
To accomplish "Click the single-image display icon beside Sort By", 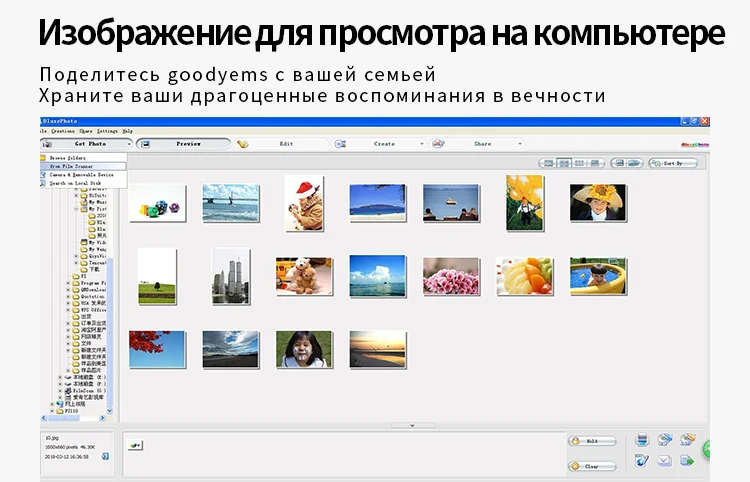I will click(x=619, y=164).
